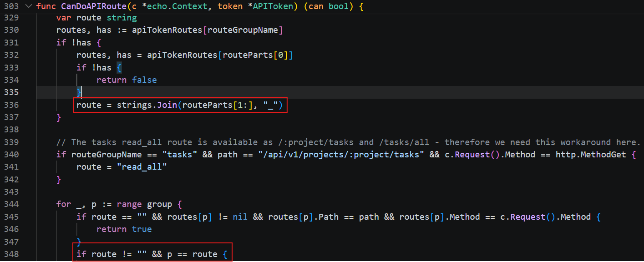Click 'p == route' condition on line 348
Viewport: 644px width, 262px height.
(193, 254)
